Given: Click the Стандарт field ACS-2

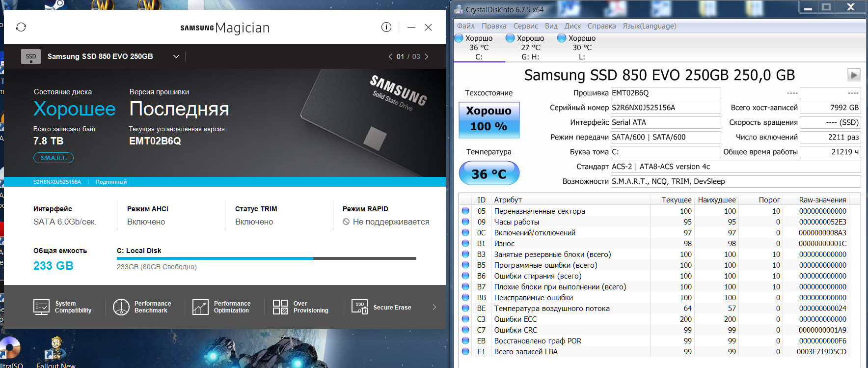Looking at the screenshot, I should [x=735, y=167].
